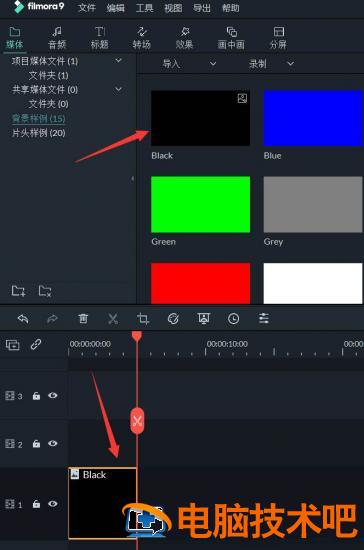The image size is (364, 550).
Task: Open the 帮助 menu
Action: 230,8
